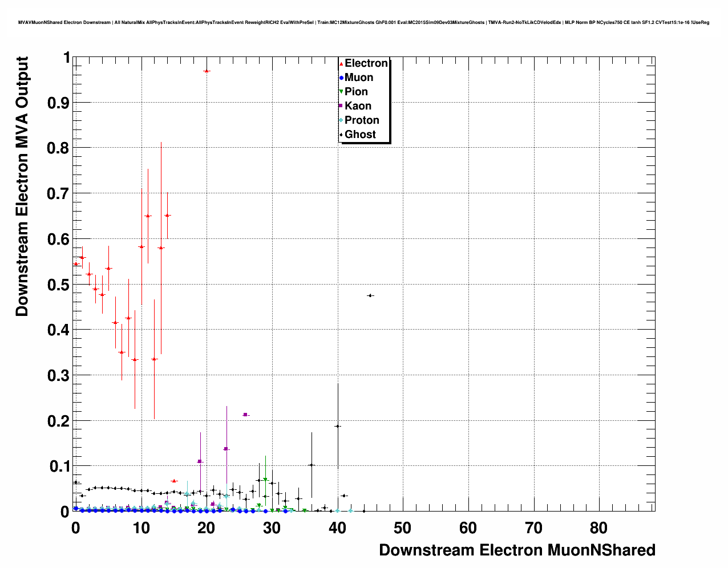Click the "Kaon" legend label text

tap(358, 106)
